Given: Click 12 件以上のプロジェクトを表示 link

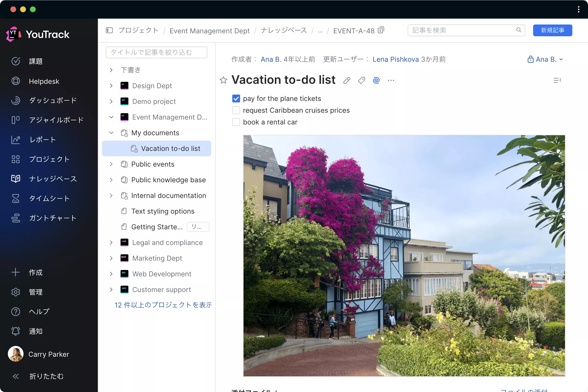Looking at the screenshot, I should click(163, 305).
